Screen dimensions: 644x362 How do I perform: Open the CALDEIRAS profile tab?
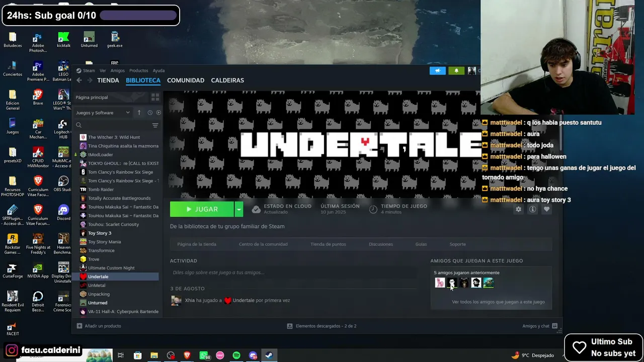coord(227,80)
